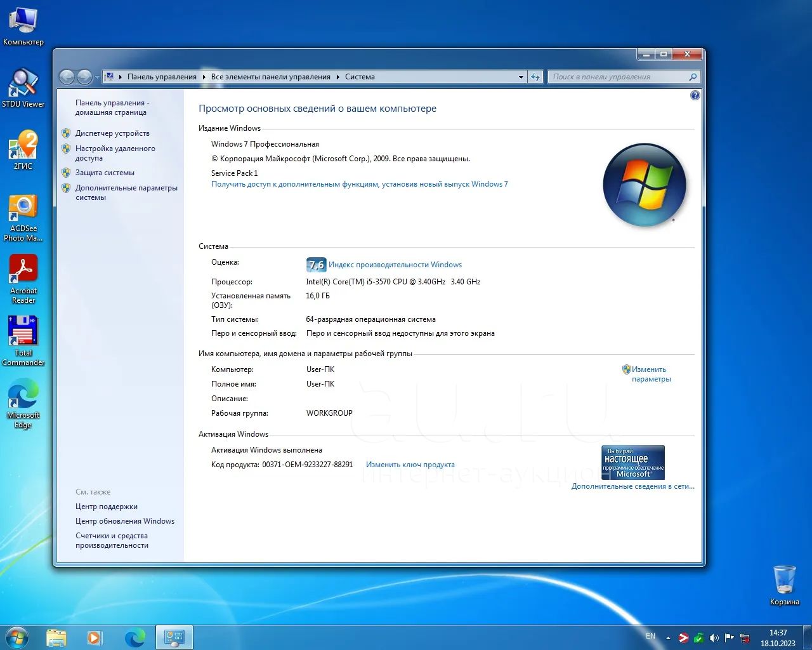Select Система breadcrumb
This screenshot has height=650, width=812.
pyautogui.click(x=360, y=77)
